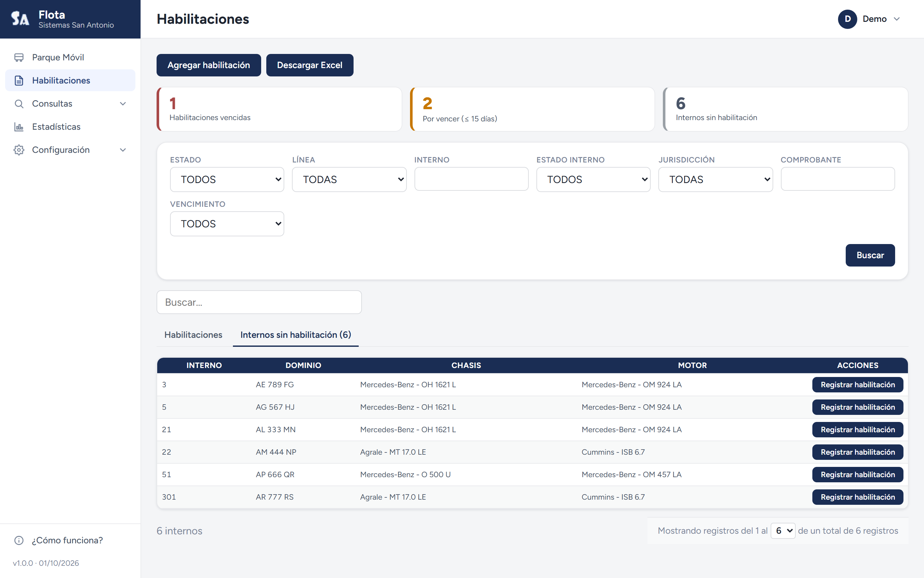Open the VENCIMIENTO dropdown
This screenshot has height=578, width=924.
227,223
